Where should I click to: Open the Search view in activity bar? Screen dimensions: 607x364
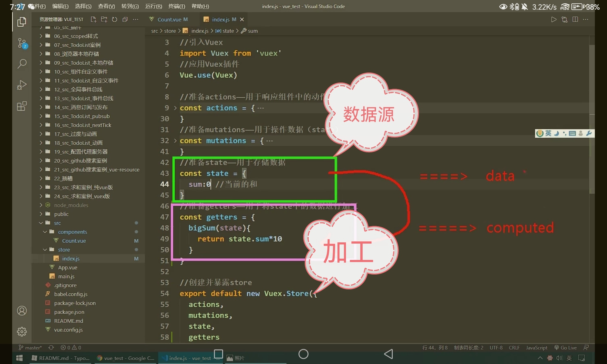click(x=22, y=64)
